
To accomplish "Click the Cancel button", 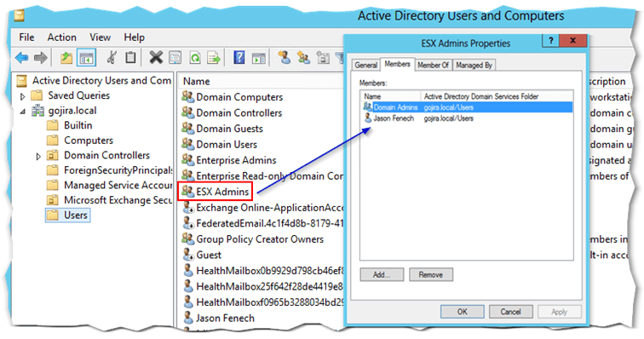I will [510, 312].
